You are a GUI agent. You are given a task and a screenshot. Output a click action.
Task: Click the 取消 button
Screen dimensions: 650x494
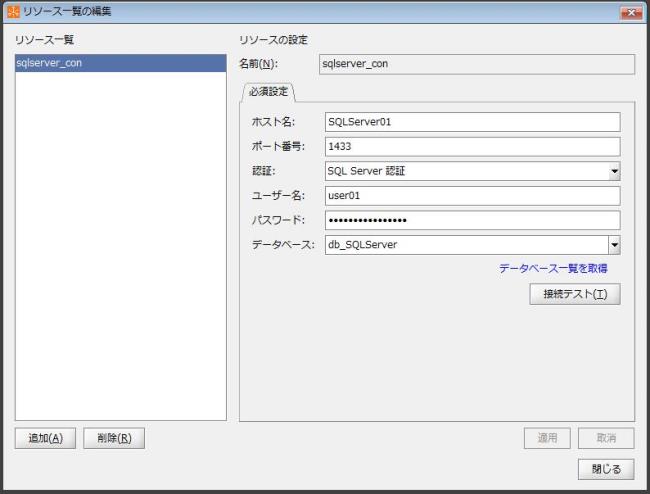point(606,438)
